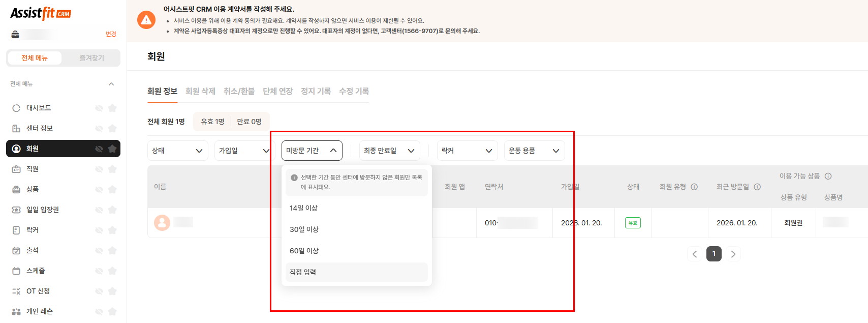This screenshot has height=323, width=868.
Task: Click the member avatar icon in table
Action: pyautogui.click(x=162, y=222)
